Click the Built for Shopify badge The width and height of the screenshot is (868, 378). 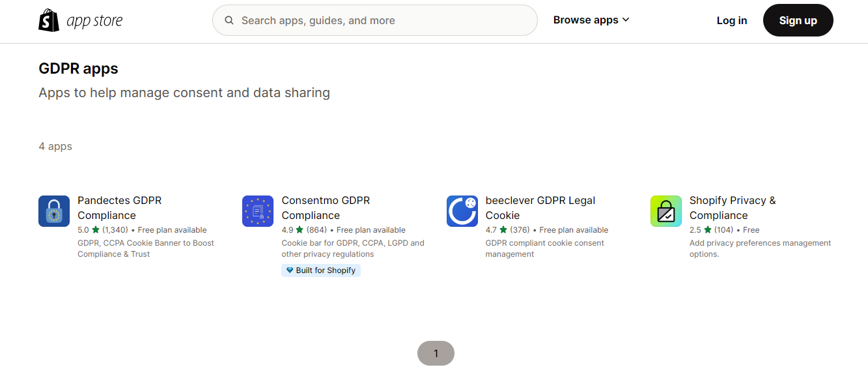click(321, 270)
